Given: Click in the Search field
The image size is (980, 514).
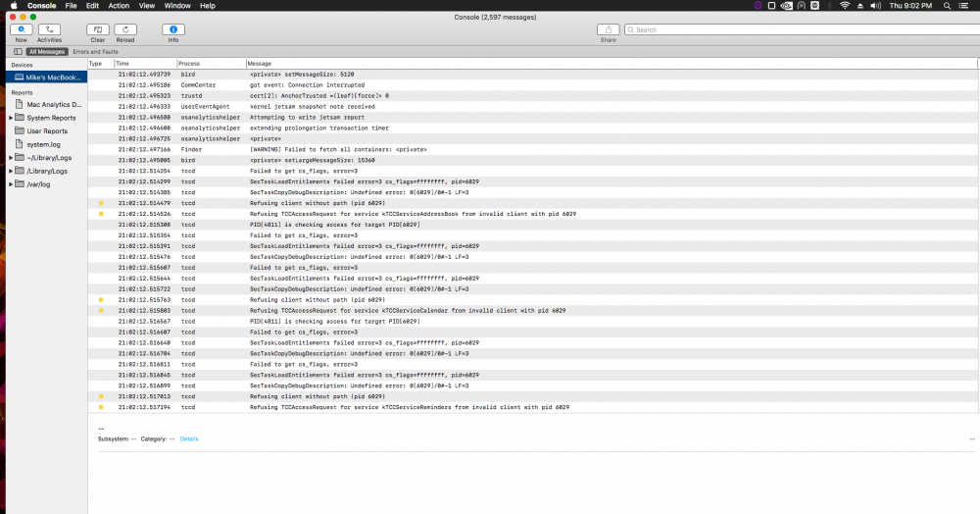Looking at the screenshot, I should click(x=803, y=29).
